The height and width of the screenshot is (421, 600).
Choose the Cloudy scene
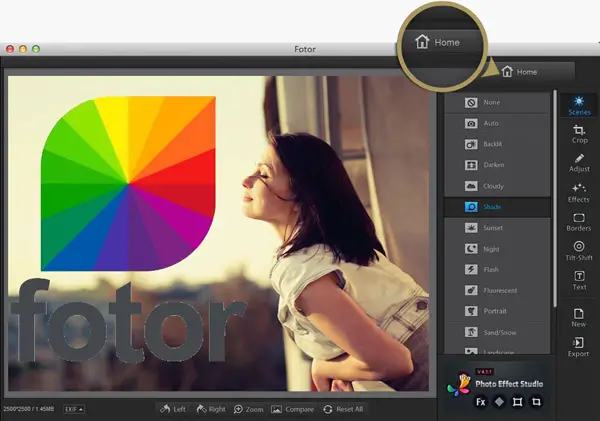tap(497, 186)
